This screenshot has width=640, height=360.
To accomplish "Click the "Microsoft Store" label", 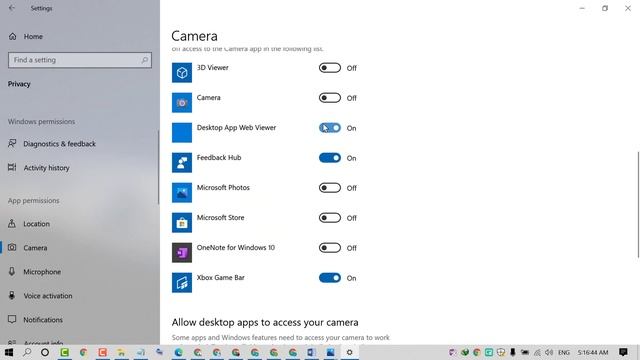I will coord(220,218).
